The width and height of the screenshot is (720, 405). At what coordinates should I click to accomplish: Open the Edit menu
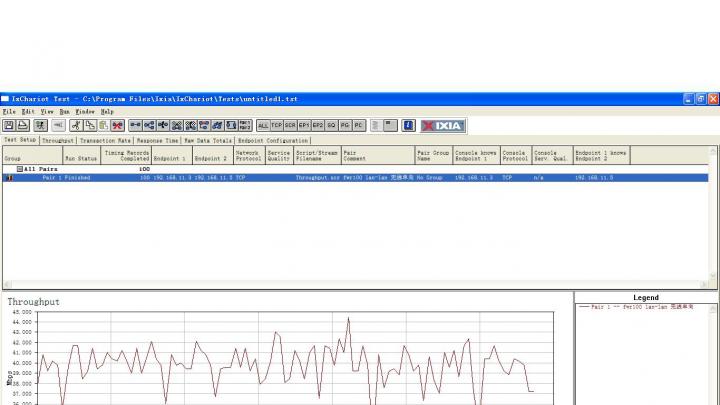[28, 112]
